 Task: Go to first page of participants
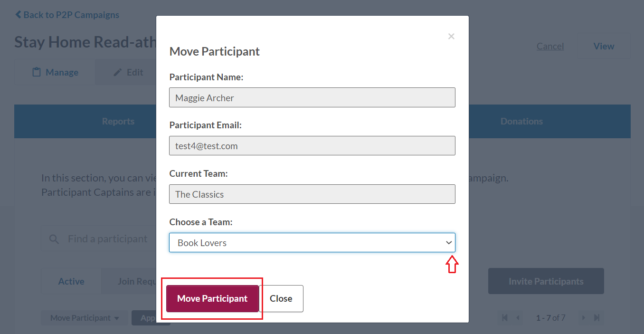pyautogui.click(x=504, y=317)
